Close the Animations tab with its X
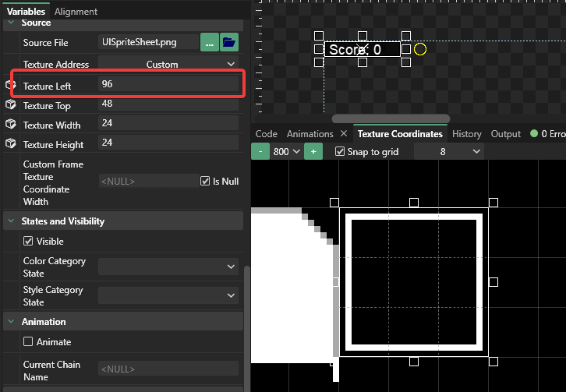Viewport: 566px width, 392px height. pyautogui.click(x=344, y=134)
